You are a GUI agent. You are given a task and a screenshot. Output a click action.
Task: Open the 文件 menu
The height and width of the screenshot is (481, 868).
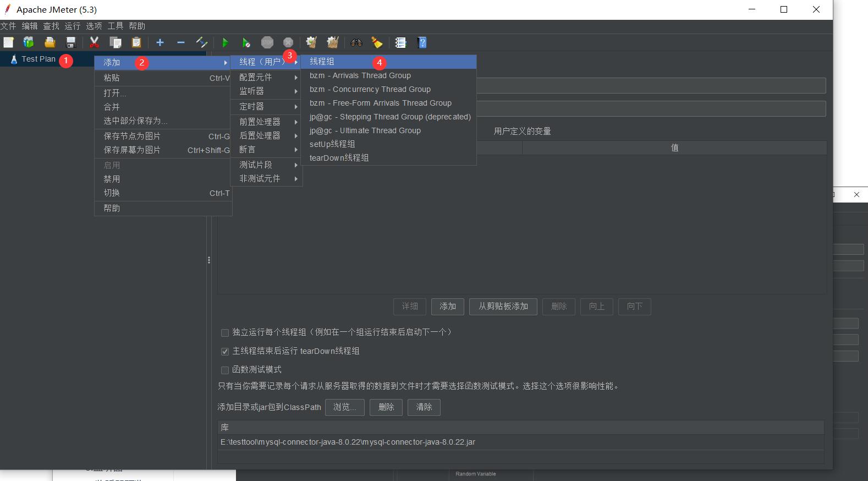coord(8,26)
